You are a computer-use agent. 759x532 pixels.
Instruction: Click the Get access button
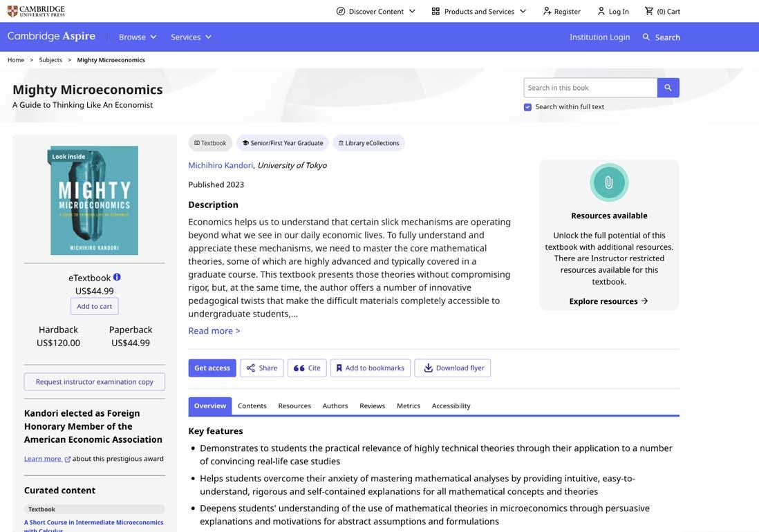click(212, 368)
